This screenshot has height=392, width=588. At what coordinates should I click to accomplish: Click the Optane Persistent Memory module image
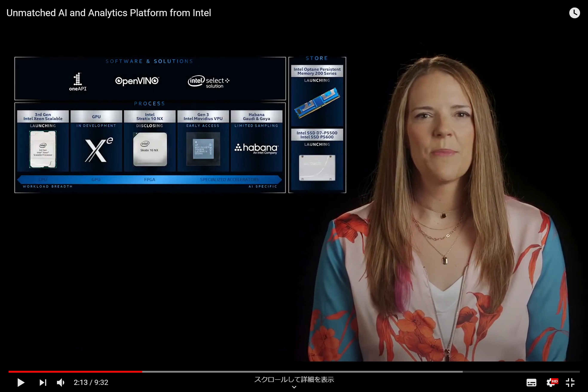point(317,103)
